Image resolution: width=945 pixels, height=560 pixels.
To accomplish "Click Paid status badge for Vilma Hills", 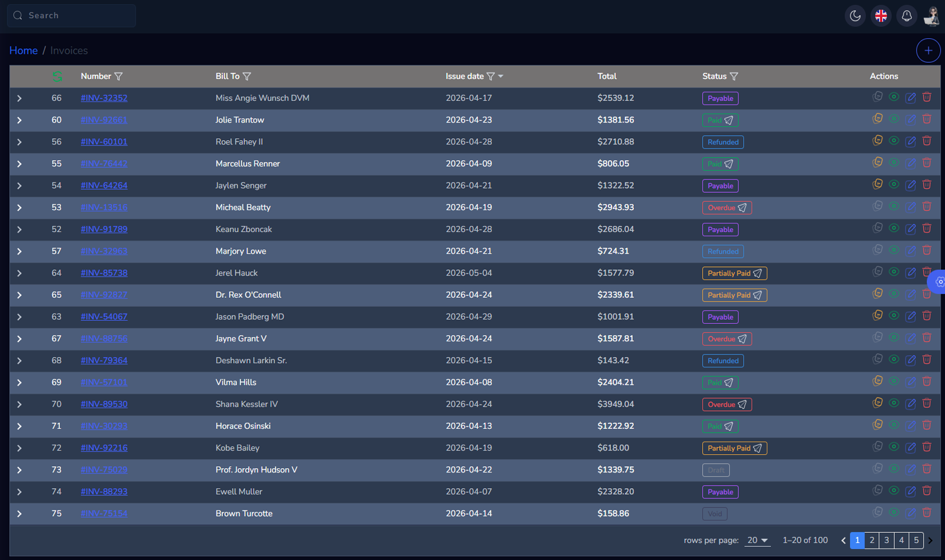I will coord(720,382).
